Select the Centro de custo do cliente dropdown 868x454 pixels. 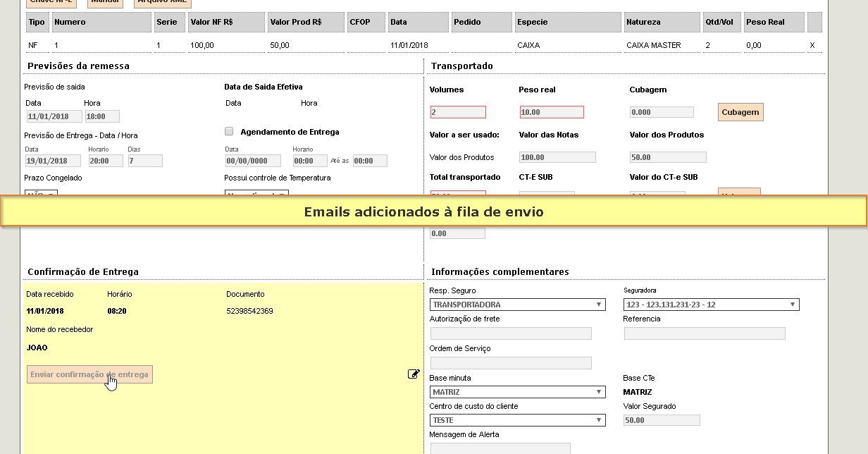coord(517,420)
